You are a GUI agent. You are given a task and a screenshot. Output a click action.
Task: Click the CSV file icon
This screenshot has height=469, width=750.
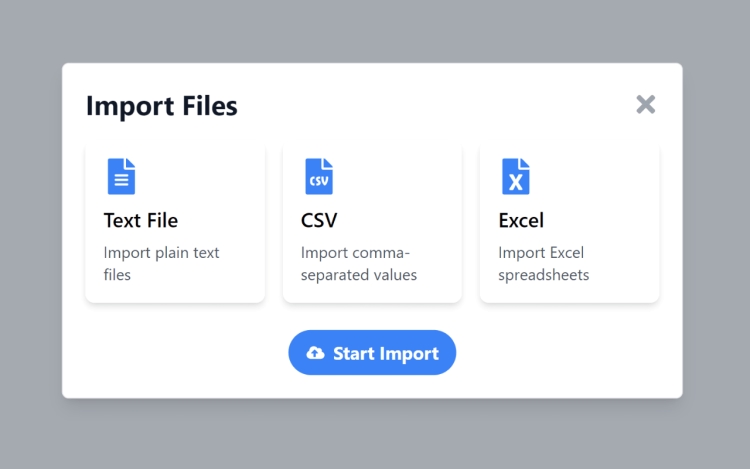319,176
